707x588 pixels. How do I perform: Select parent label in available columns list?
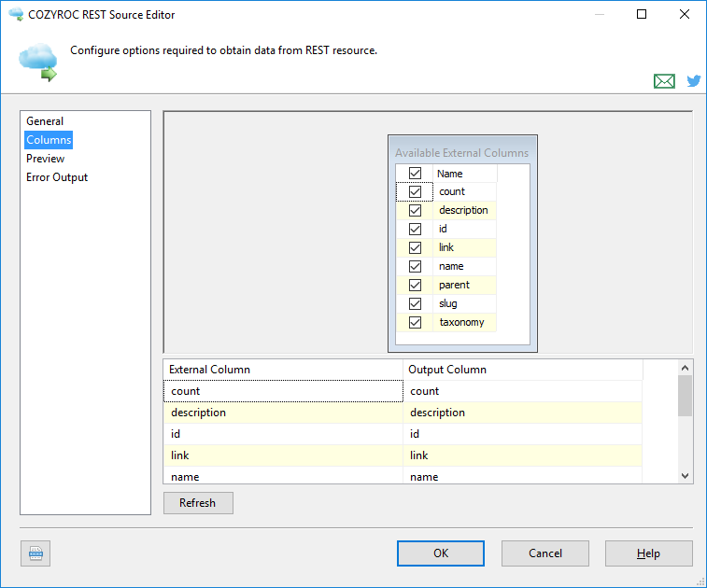[x=454, y=285]
